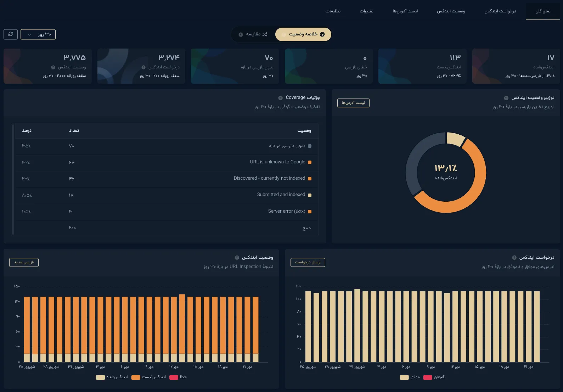
Task: Click the shuffle icon in the مقایسه toggle
Action: tap(265, 34)
